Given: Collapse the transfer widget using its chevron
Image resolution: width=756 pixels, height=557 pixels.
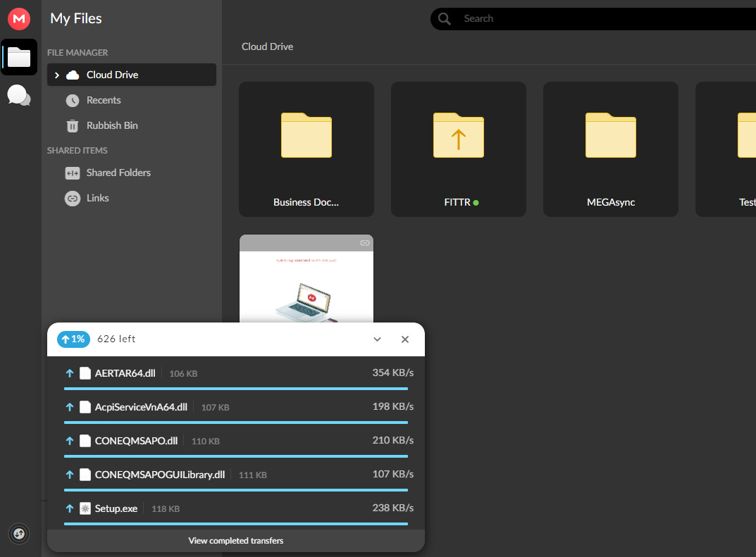Looking at the screenshot, I should 377,339.
